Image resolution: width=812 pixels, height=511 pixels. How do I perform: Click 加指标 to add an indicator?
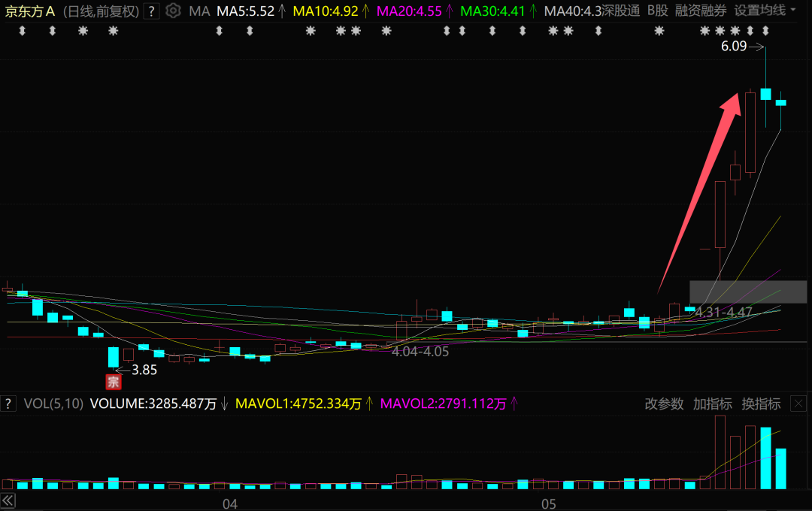point(713,404)
